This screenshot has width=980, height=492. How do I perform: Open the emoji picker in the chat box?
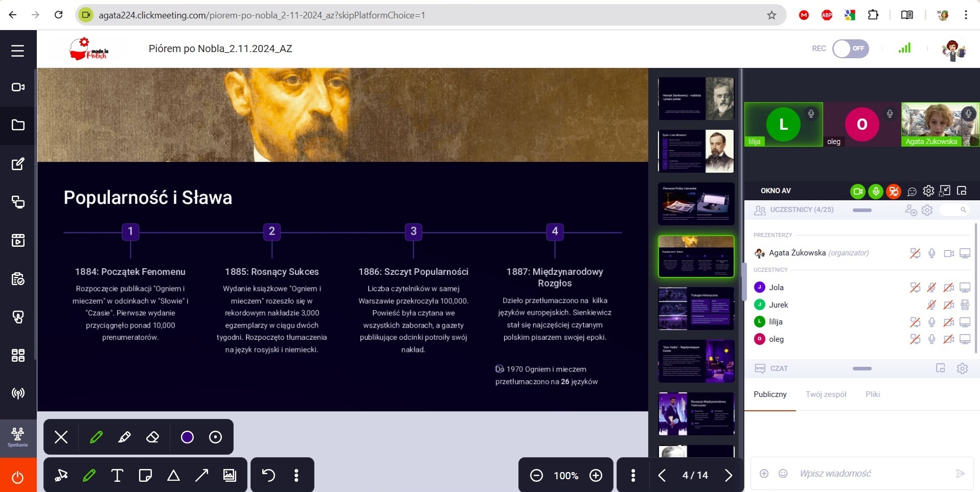[783, 474]
